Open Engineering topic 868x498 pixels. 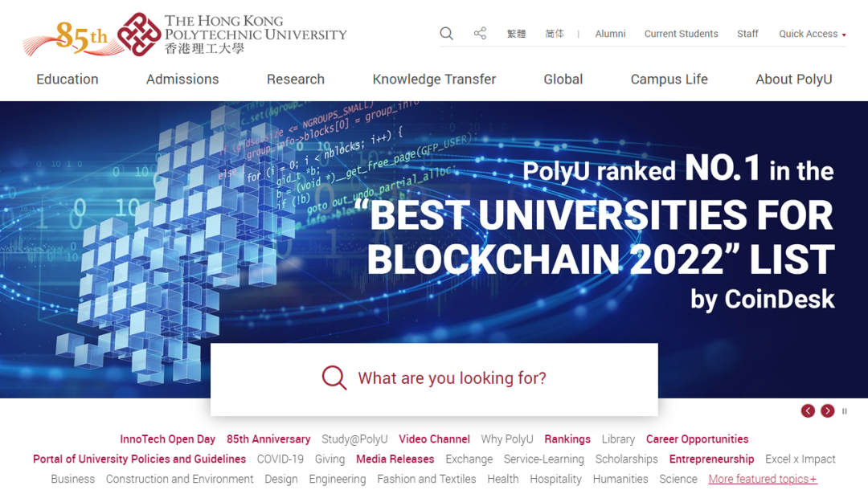337,480
